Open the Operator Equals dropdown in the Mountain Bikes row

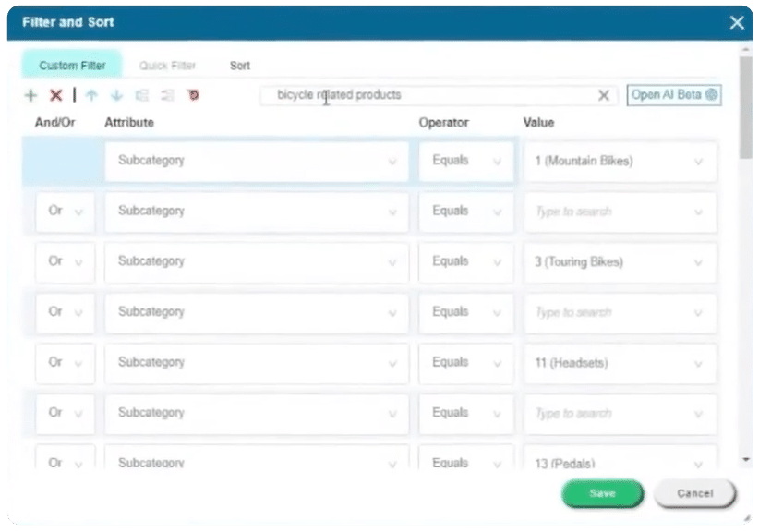coord(465,162)
